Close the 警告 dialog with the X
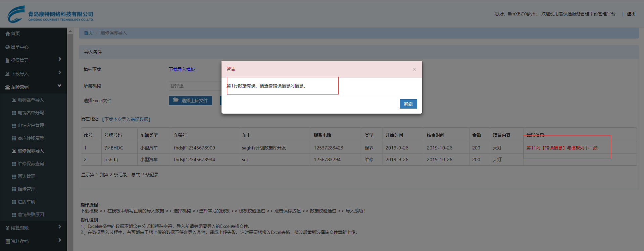Screen dimensions: 644x251 click(x=414, y=69)
